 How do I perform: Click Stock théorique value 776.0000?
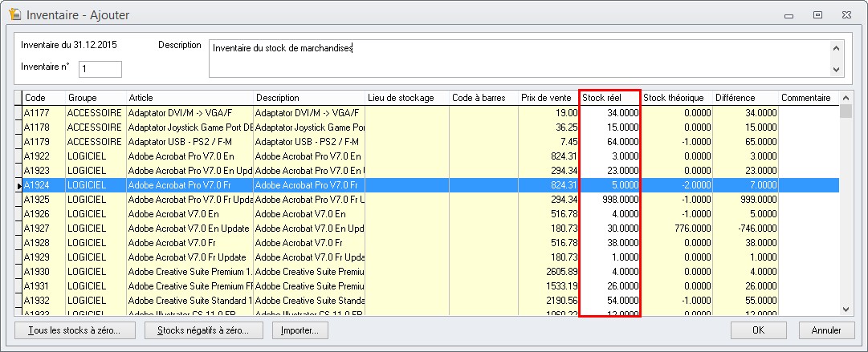click(676, 229)
